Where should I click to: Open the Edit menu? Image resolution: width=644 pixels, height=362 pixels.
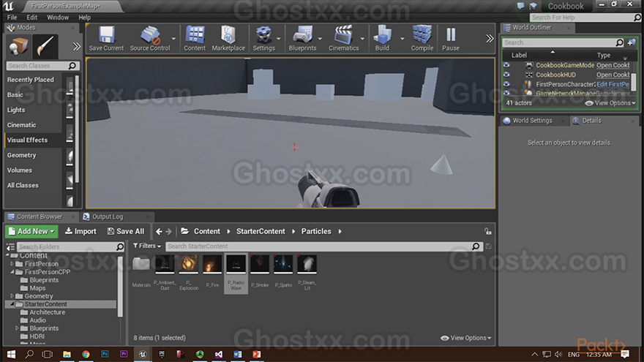[32, 18]
